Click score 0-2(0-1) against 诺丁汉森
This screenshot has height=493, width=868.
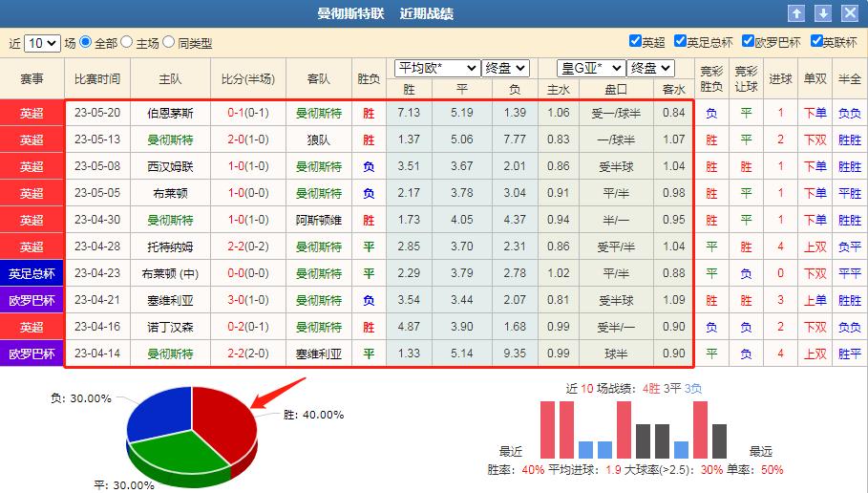pos(248,327)
